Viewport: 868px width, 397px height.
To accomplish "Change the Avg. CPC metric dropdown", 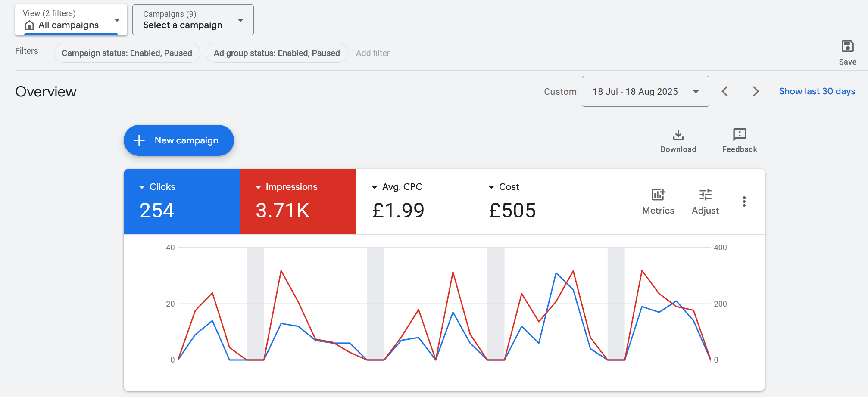I will (375, 187).
